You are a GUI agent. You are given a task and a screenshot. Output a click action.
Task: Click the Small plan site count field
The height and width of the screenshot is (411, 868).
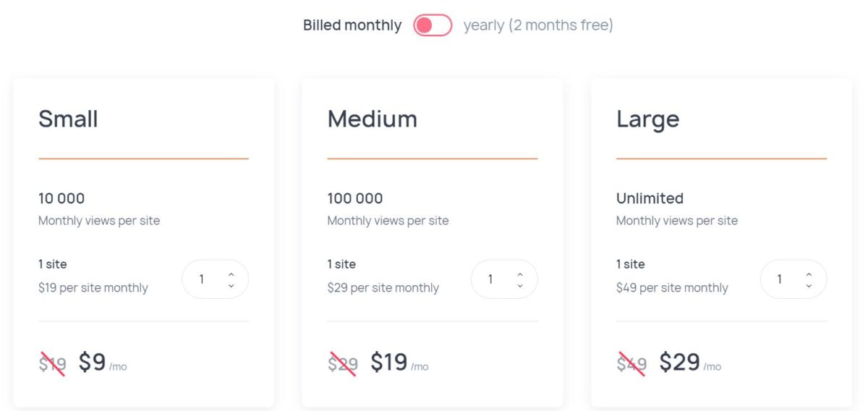[x=215, y=279]
